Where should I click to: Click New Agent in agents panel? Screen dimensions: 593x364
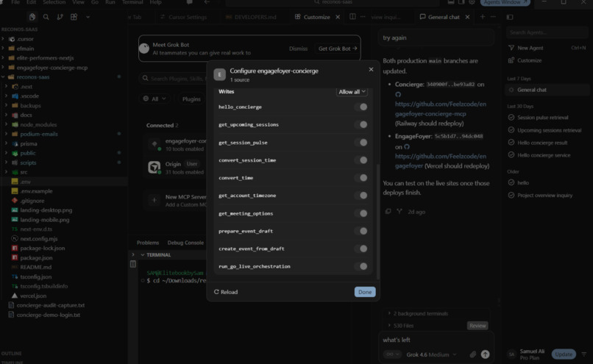(x=530, y=48)
